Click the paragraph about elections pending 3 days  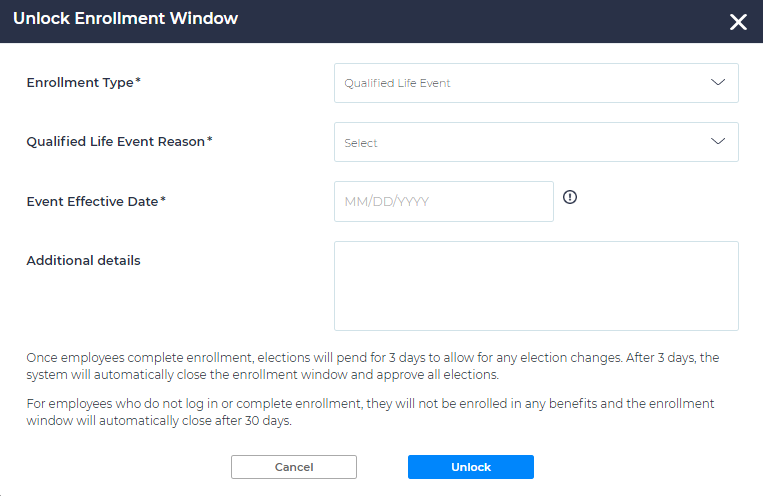click(x=369, y=366)
